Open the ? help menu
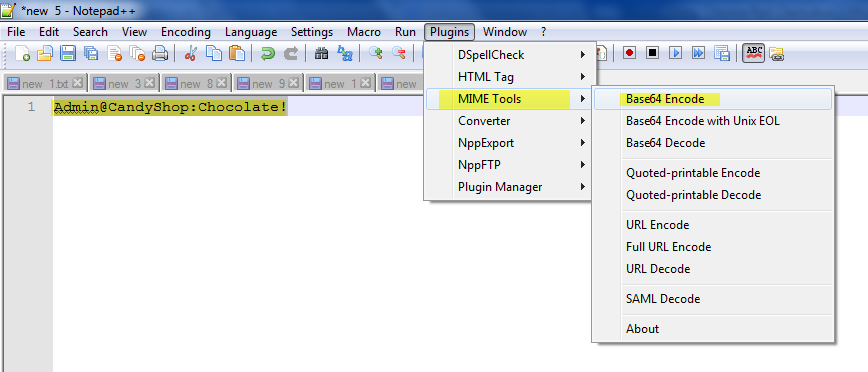The image size is (868, 372). point(544,32)
